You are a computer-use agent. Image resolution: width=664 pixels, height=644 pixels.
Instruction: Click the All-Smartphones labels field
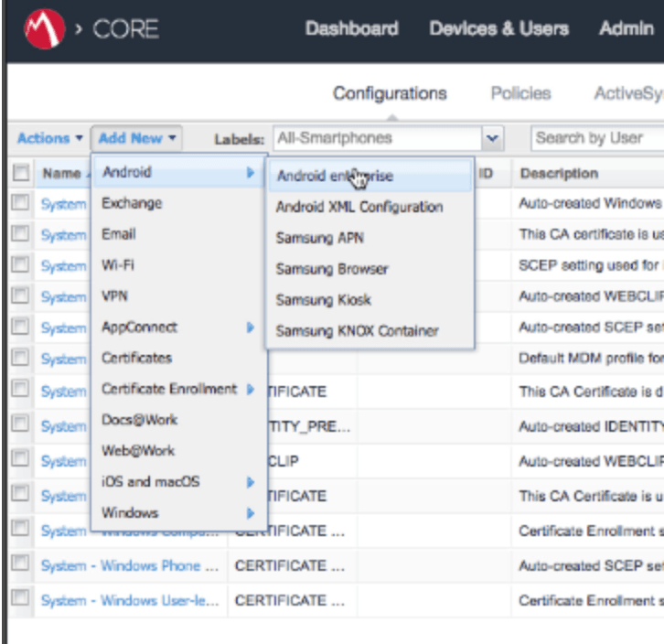point(378,138)
